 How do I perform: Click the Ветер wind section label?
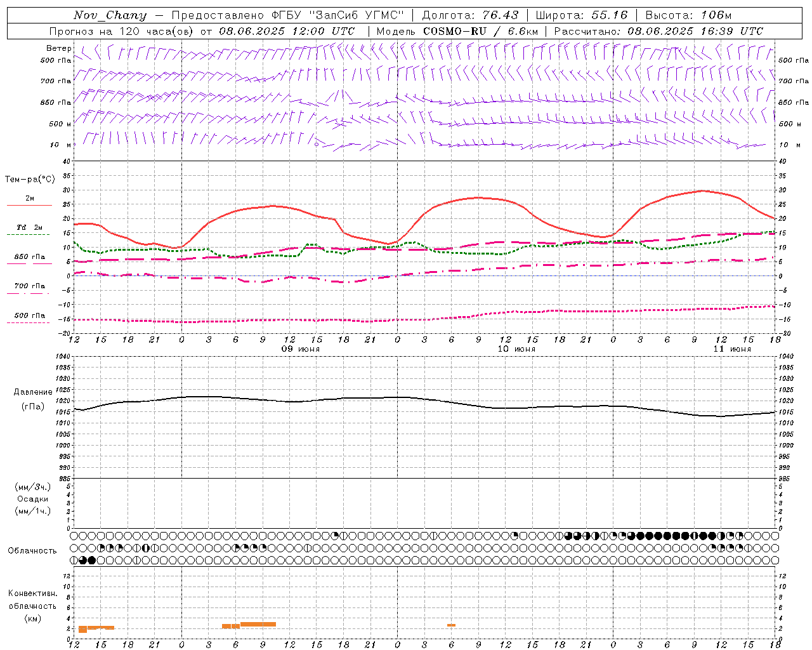coord(58,48)
